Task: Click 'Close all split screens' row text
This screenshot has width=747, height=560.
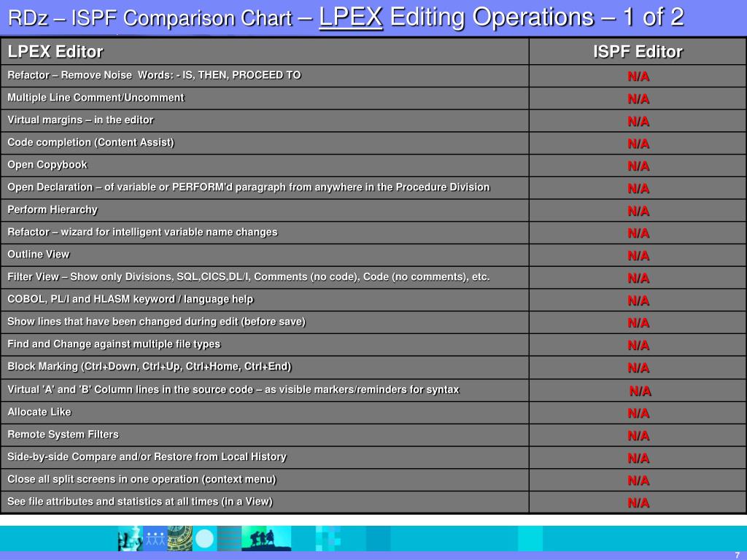Action: point(142,479)
